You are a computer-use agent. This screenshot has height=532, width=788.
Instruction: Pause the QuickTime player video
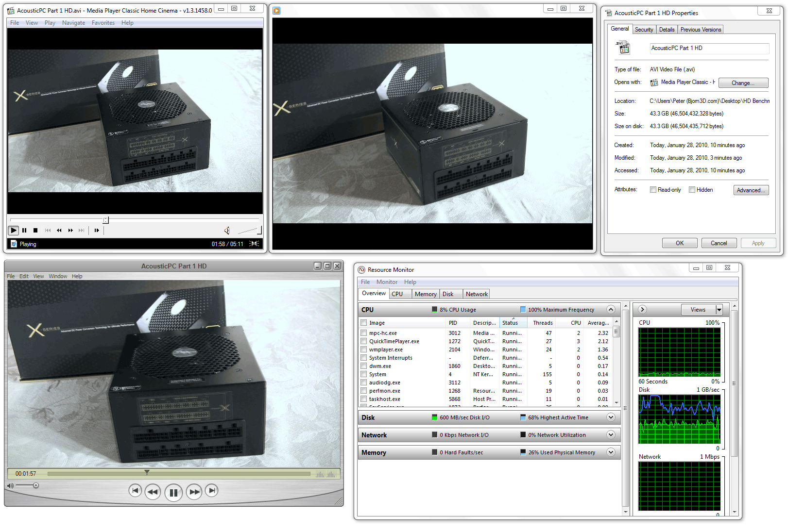(x=173, y=492)
